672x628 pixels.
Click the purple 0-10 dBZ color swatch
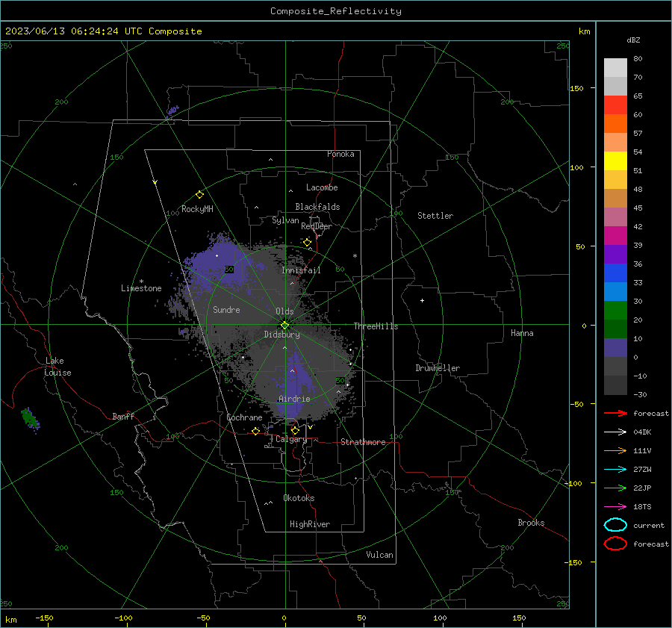pos(615,348)
